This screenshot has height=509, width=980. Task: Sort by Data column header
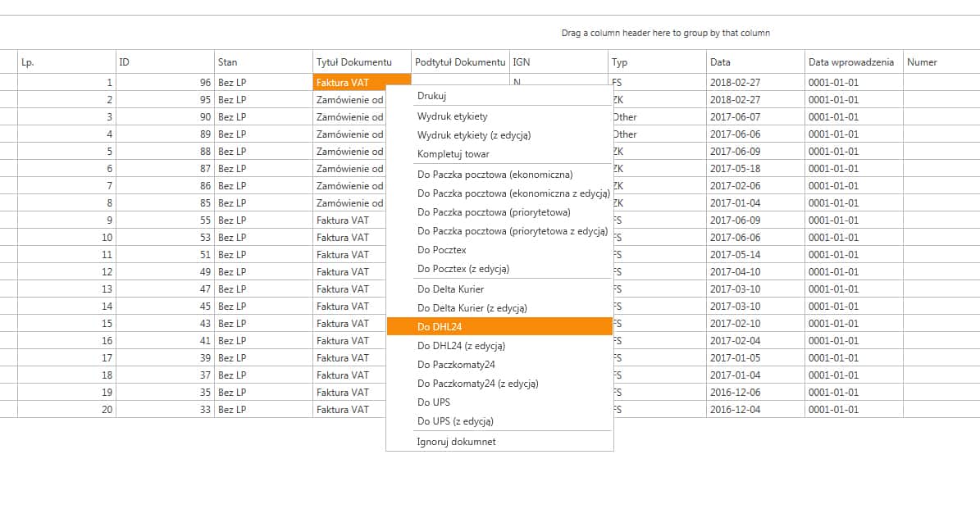coord(755,61)
